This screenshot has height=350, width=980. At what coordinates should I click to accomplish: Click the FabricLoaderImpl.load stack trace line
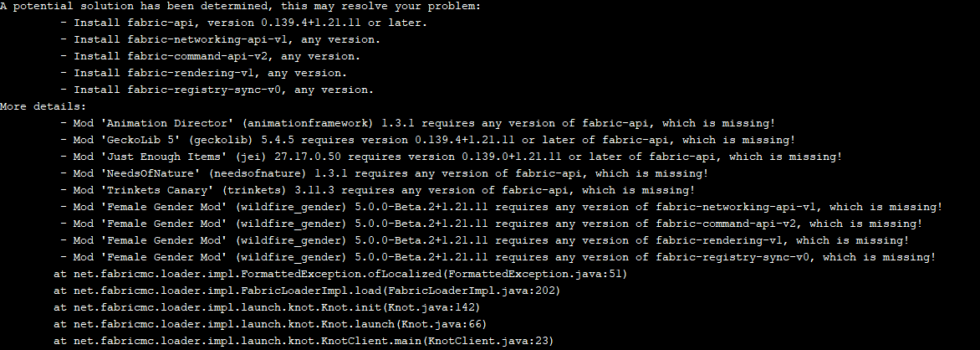tap(307, 291)
